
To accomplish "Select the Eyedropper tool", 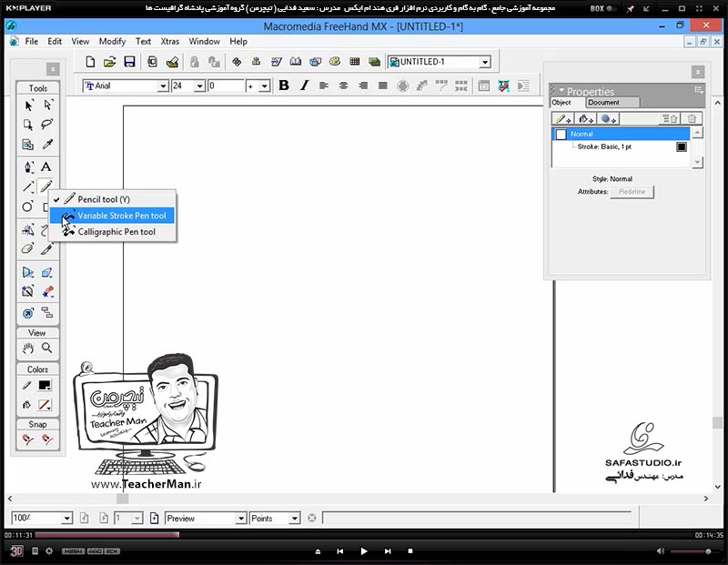I will point(47,145).
